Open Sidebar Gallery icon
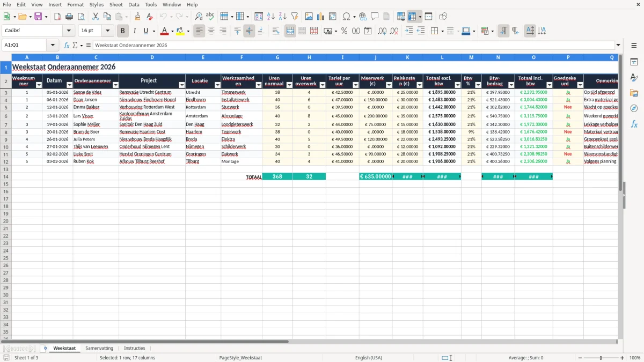 tap(634, 93)
